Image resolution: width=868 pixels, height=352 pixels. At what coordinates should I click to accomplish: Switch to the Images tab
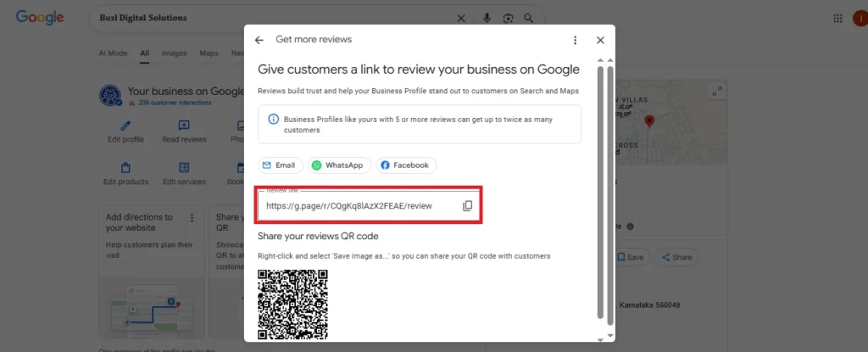pos(174,53)
